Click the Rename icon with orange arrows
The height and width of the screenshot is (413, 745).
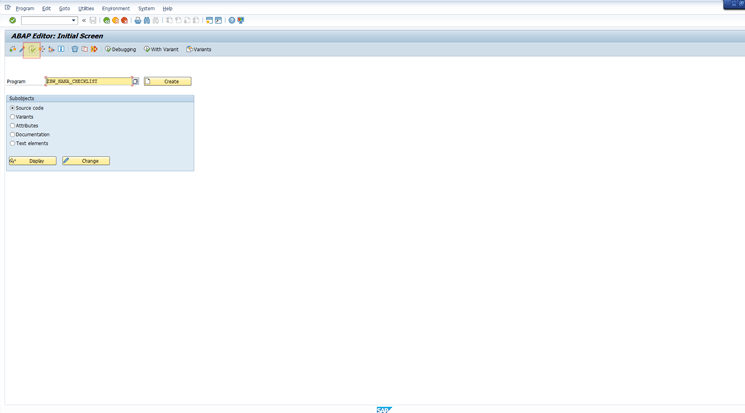point(94,49)
